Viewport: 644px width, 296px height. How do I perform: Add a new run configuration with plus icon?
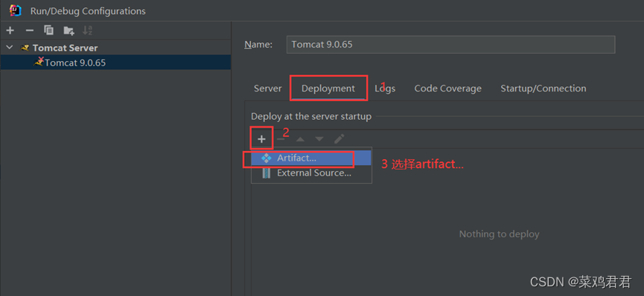(10, 30)
